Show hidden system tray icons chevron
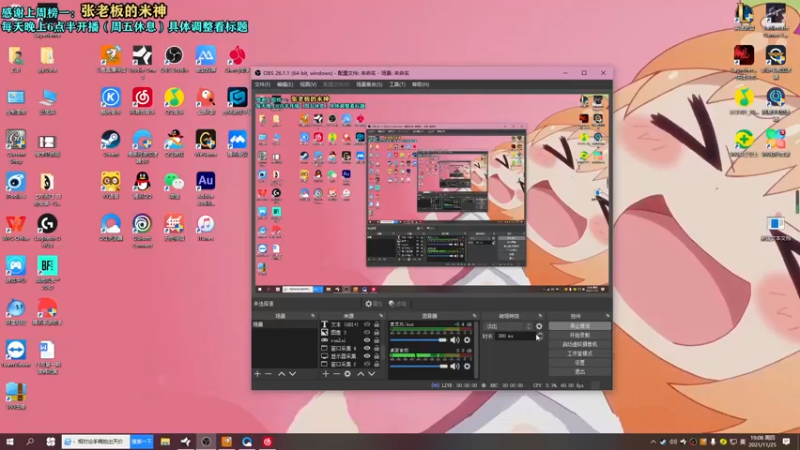 [x=653, y=441]
